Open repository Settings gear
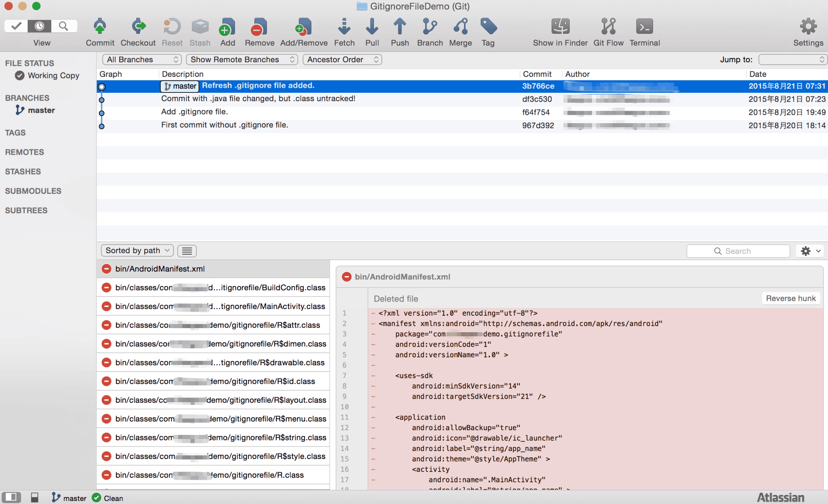 pyautogui.click(x=808, y=27)
